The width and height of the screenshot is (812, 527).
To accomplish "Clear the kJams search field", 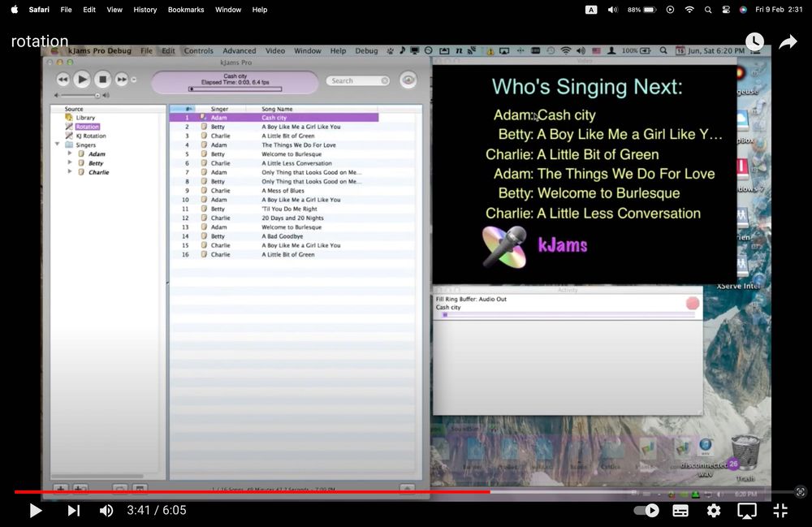I will point(384,80).
